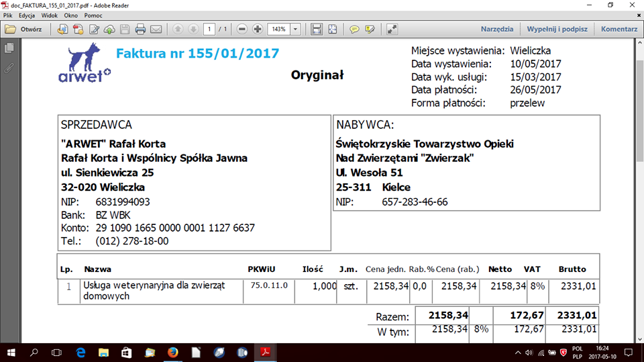Show hidden system tray icons
This screenshot has width=644, height=362.
pyautogui.click(x=517, y=353)
